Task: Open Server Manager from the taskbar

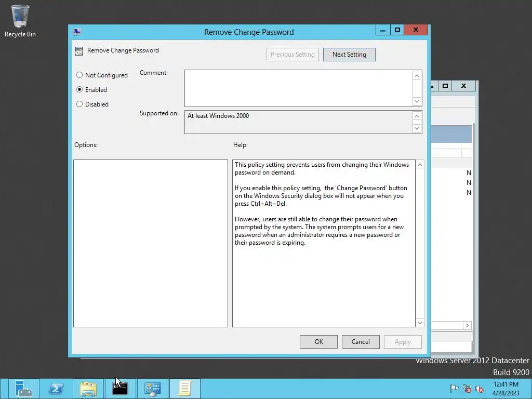Action: (x=23, y=389)
